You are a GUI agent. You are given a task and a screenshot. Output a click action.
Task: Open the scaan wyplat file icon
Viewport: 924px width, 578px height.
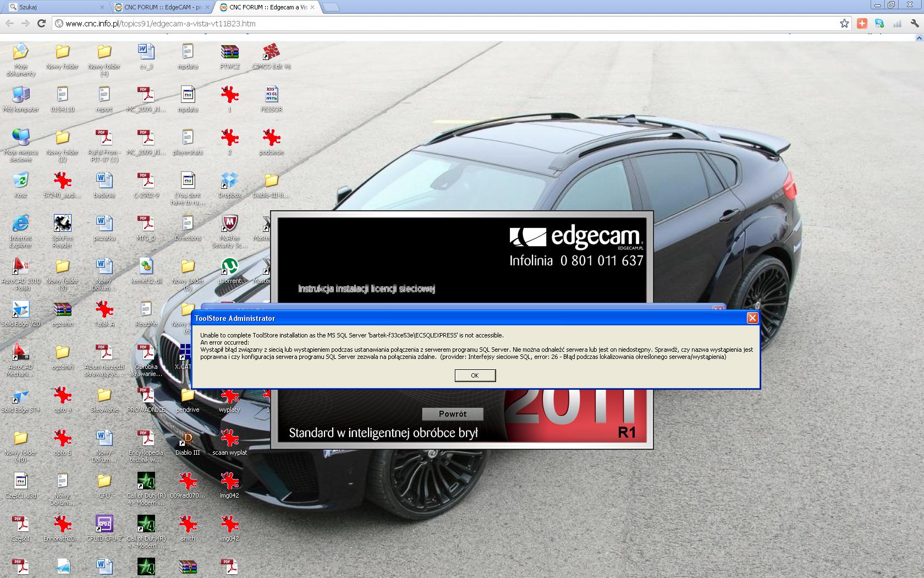(x=229, y=443)
